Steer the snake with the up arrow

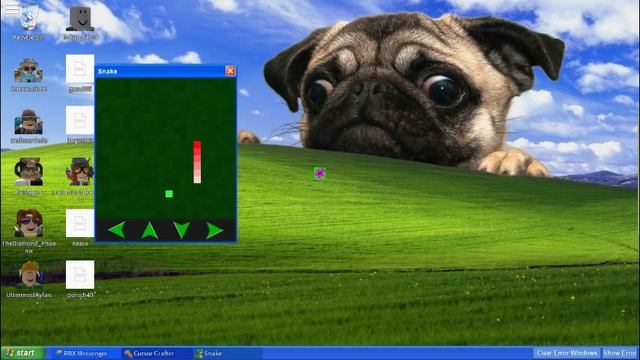coord(149,230)
